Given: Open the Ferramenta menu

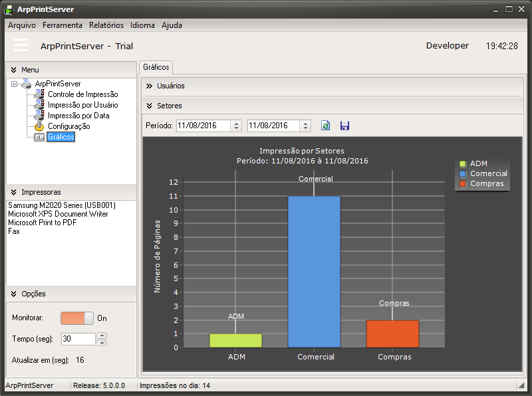Looking at the screenshot, I should tap(63, 25).
